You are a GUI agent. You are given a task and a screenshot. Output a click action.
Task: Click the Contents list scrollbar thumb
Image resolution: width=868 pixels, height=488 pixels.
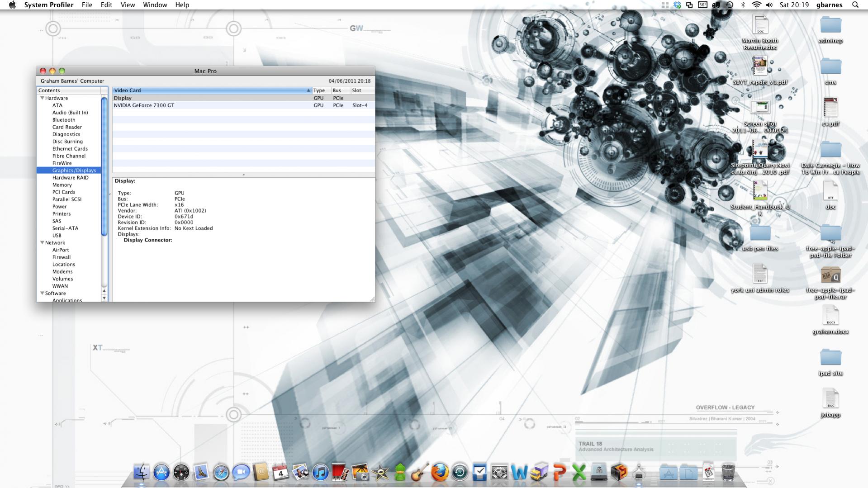[x=104, y=166]
